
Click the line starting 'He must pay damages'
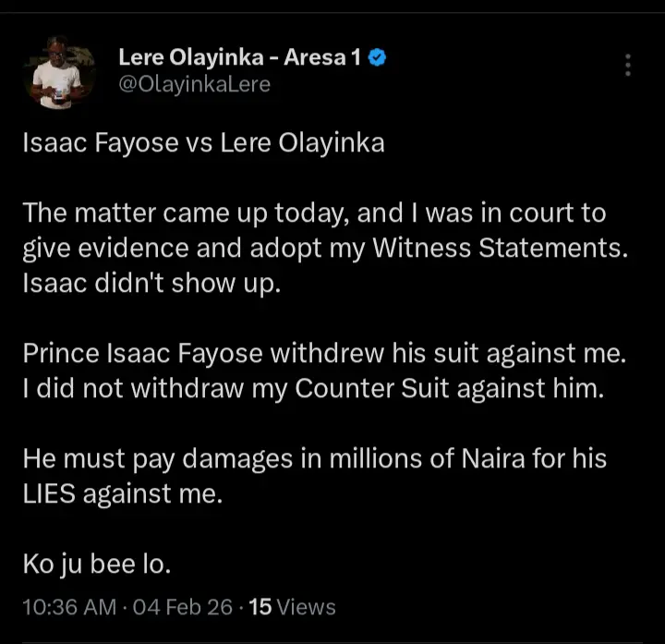coord(314,459)
